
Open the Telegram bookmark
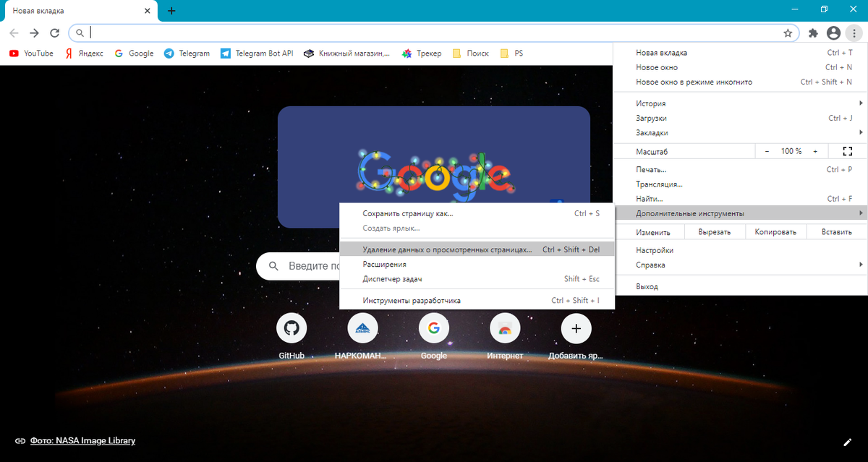[187, 54]
